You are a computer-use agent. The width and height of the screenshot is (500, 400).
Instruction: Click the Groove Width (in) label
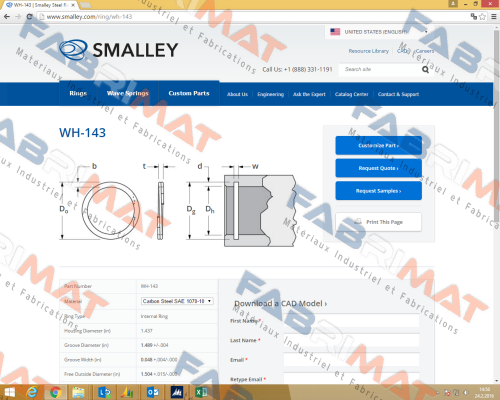pos(83,360)
